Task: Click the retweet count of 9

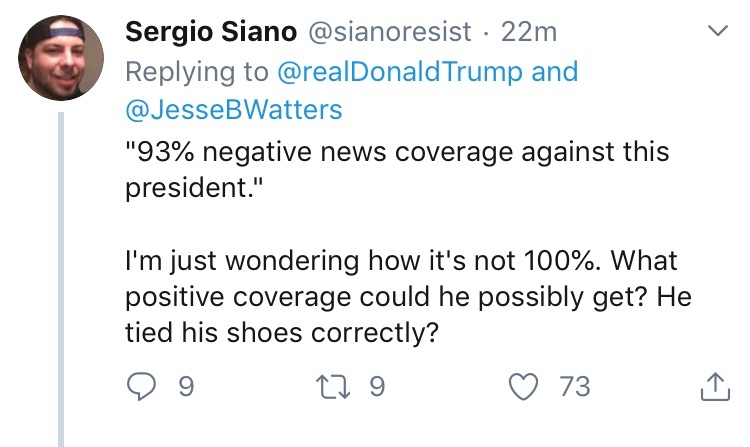Action: (x=376, y=386)
